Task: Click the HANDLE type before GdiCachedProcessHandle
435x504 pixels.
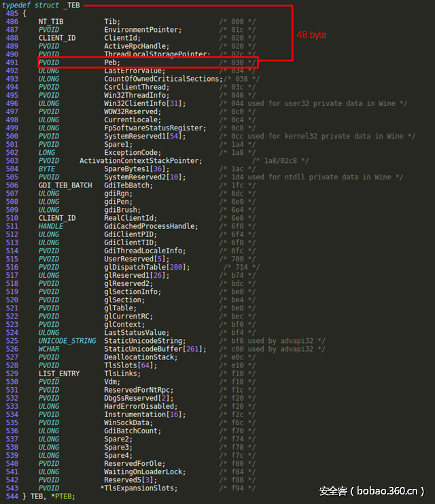Action: (x=51, y=226)
